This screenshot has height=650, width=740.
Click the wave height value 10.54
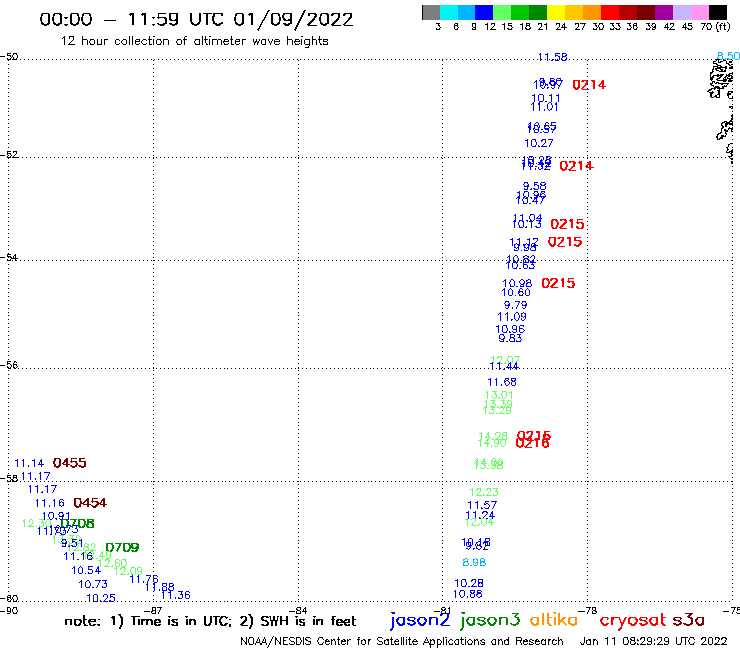[x=86, y=571]
